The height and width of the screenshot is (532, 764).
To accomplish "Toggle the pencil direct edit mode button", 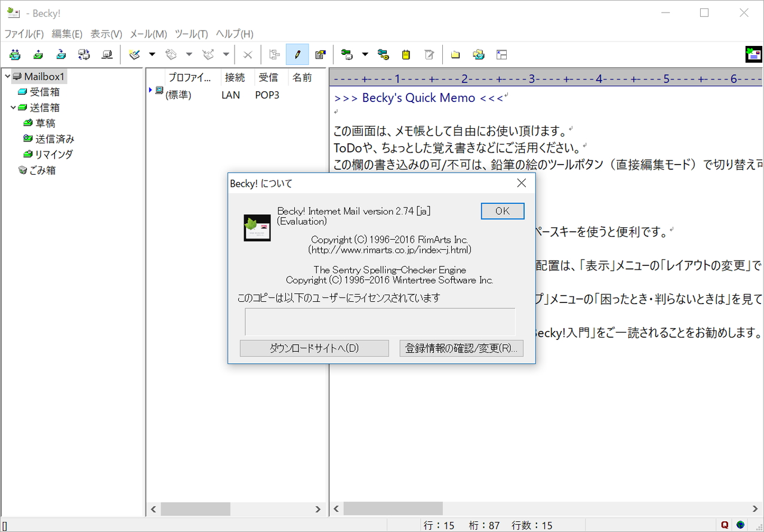I will click(x=297, y=55).
